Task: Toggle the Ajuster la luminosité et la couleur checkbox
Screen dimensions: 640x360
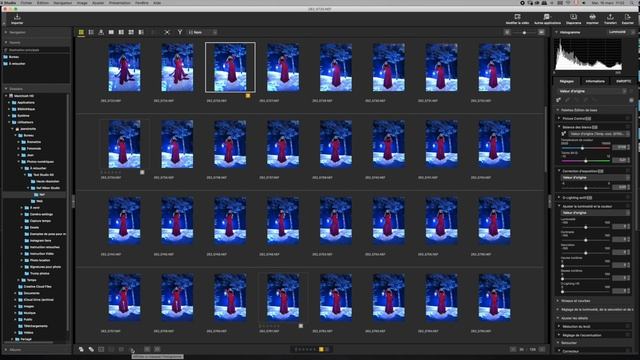Action: click(x=628, y=206)
